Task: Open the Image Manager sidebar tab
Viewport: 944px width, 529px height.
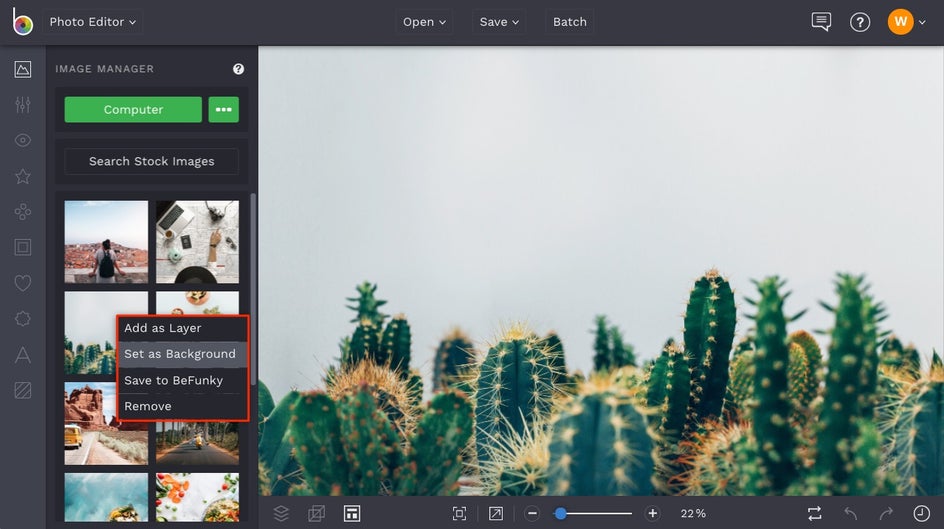Action: [x=22, y=69]
